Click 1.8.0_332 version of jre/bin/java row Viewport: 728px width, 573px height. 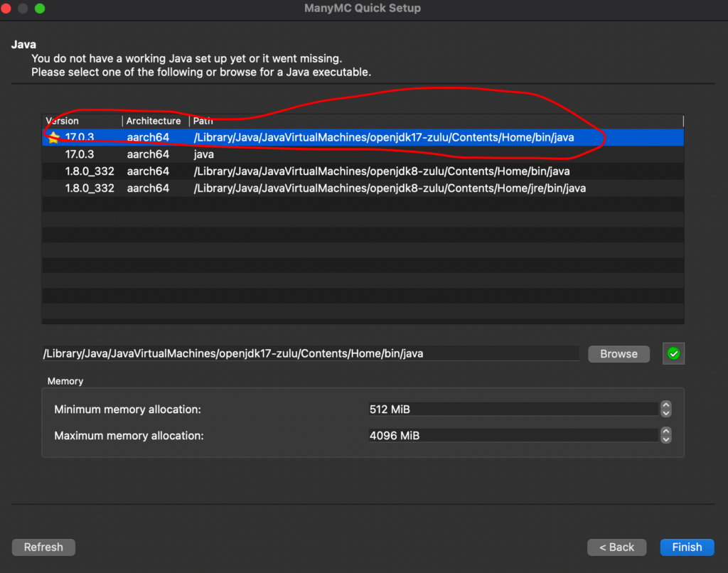(x=90, y=188)
